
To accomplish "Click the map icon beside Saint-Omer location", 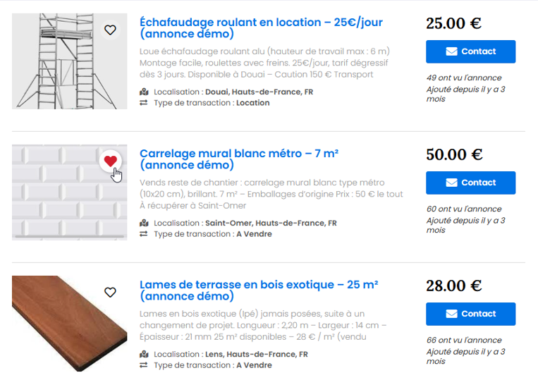I will click(x=144, y=223).
